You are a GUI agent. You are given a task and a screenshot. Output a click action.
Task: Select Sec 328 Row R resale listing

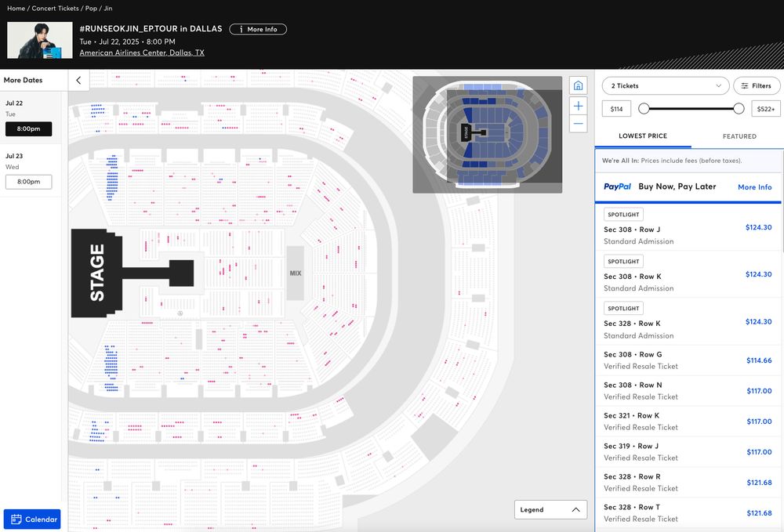(688, 482)
